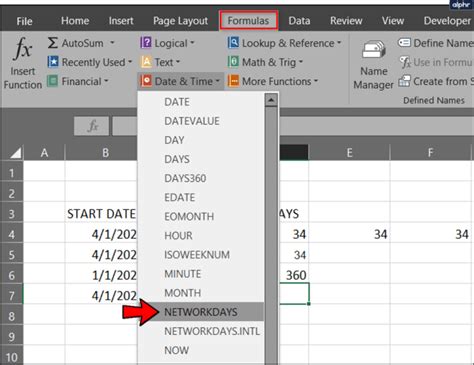Click the START DATE cell

[x=101, y=213]
